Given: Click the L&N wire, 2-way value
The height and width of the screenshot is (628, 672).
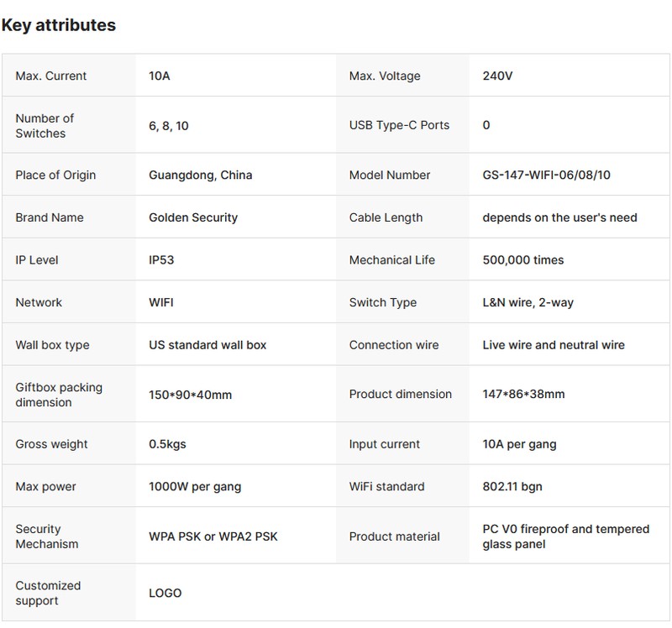Looking at the screenshot, I should click(528, 302).
